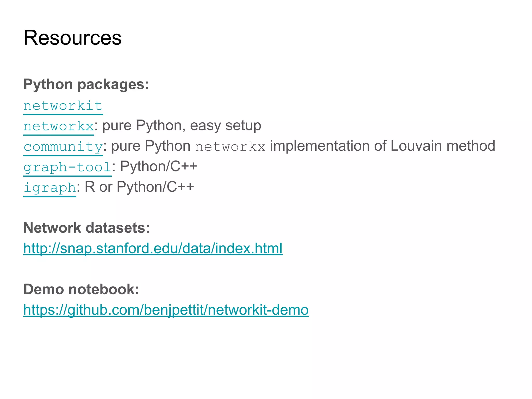Click 'pure Python' text in community line
The height and width of the screenshot is (399, 532).
point(151,146)
